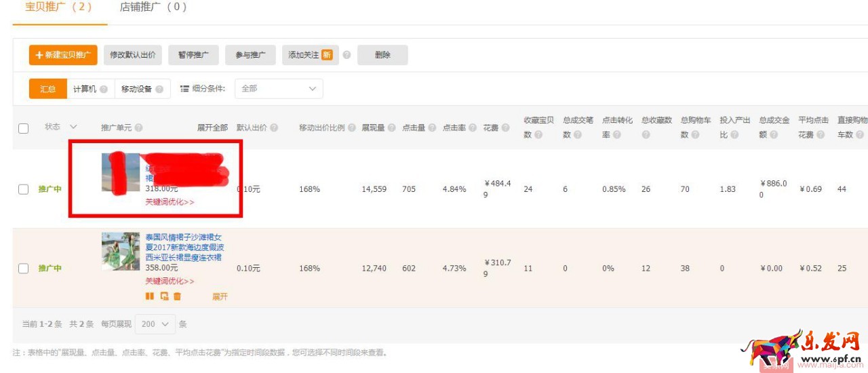The image size is (868, 373).
Task: Switch to the 宝贝推广 (2) tab
Action: pyautogui.click(x=58, y=7)
